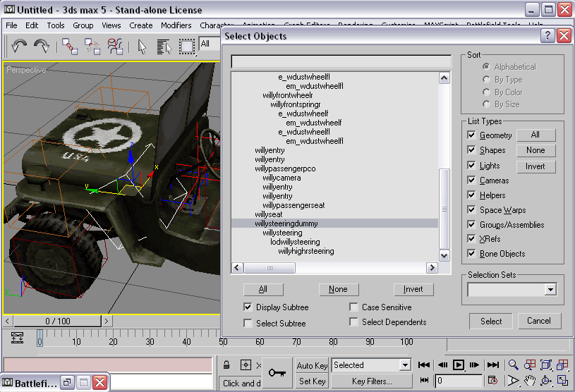Screen dimensions: 575x392
Task: Click the None button below object list
Action: coord(338,289)
